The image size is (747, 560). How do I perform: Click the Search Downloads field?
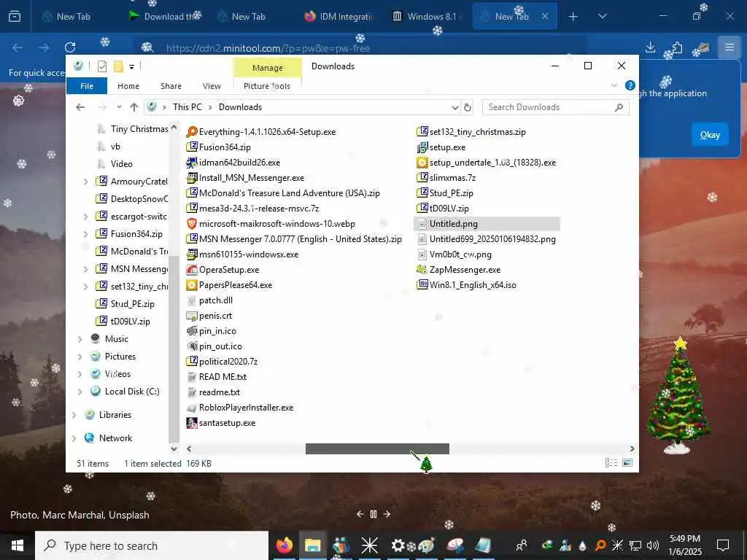[x=555, y=107]
